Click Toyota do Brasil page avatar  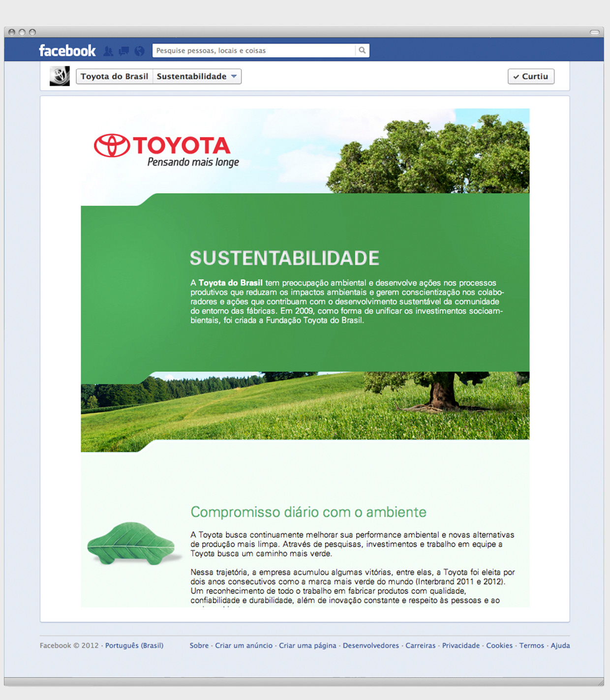click(x=60, y=76)
